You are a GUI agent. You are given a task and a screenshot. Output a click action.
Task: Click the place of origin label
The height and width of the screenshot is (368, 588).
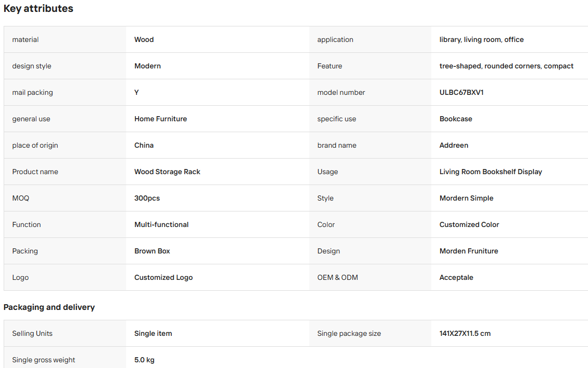tap(35, 145)
